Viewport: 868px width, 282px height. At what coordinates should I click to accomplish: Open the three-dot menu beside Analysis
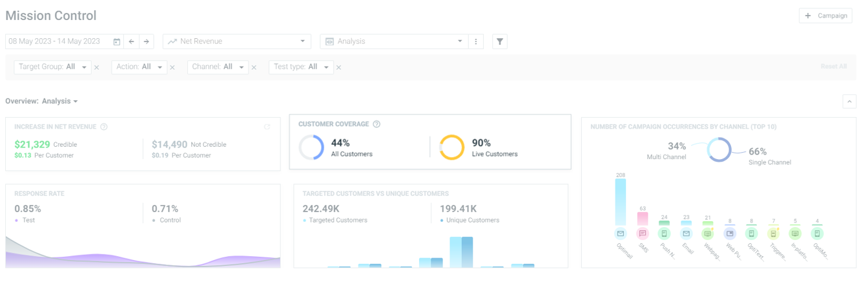(476, 41)
